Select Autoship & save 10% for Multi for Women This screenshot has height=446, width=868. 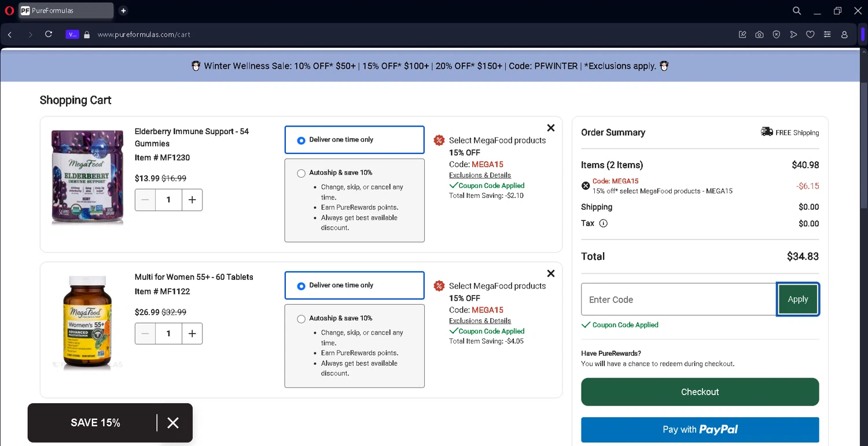[x=301, y=319]
